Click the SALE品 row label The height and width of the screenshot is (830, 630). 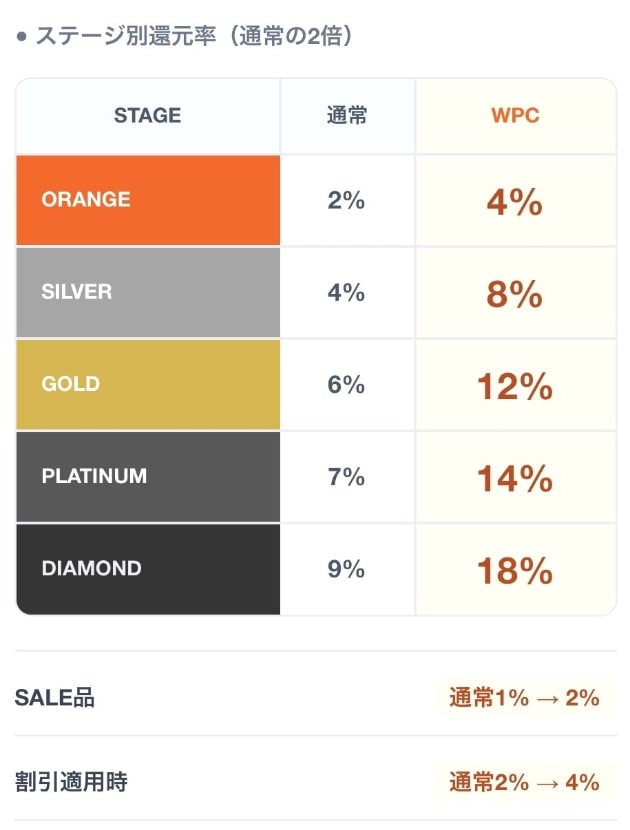[x=55, y=698]
